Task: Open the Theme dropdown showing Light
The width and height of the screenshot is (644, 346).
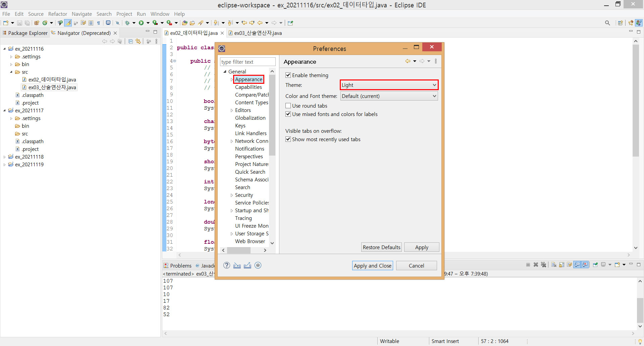Action: tap(389, 85)
